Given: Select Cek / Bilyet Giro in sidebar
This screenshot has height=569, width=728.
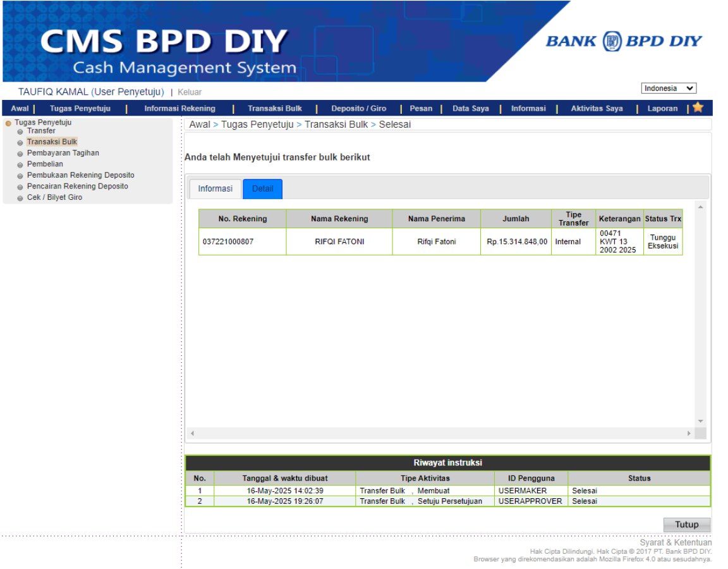Looking at the screenshot, I should pos(55,197).
